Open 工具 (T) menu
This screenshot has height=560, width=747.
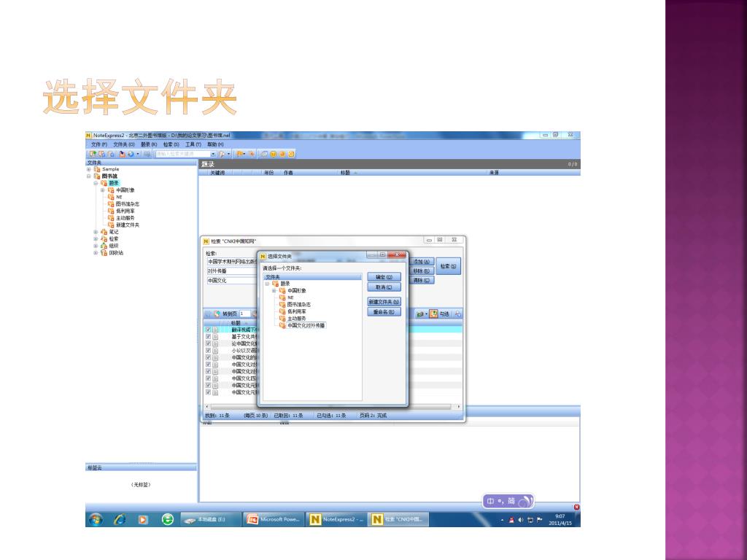[193, 144]
